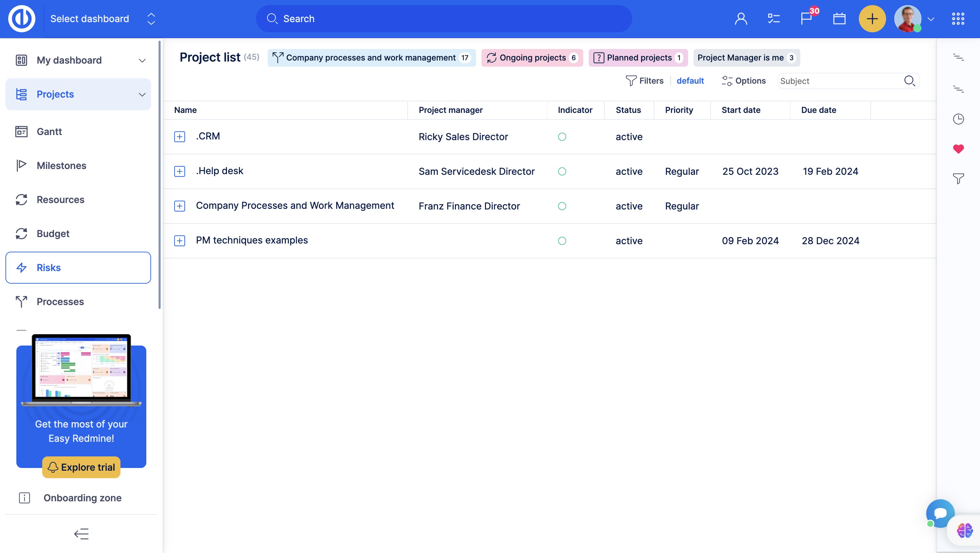Image resolution: width=980 pixels, height=553 pixels.
Task: Select the Ongoing projects filter tag
Action: 532,58
